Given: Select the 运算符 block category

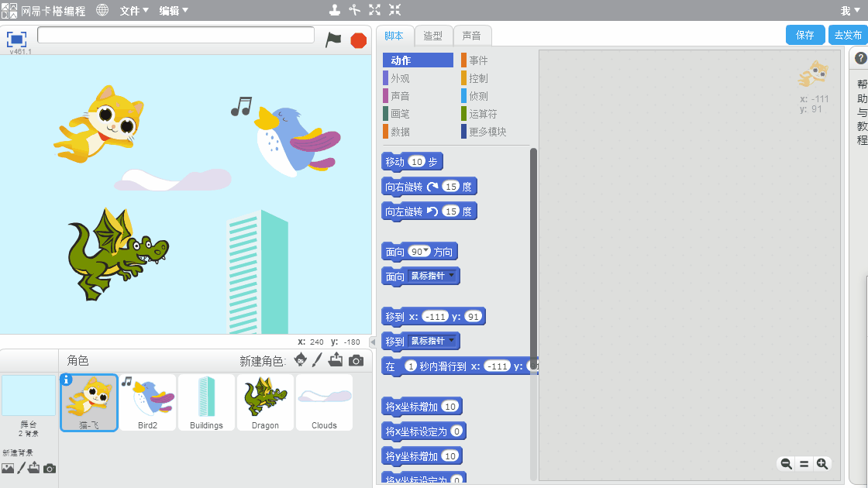Looking at the screenshot, I should (x=494, y=113).
